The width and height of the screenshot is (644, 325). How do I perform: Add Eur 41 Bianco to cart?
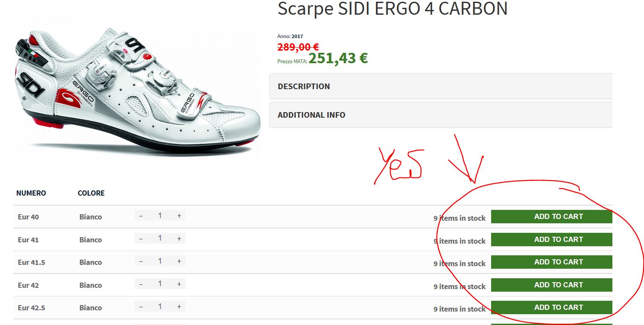coord(552,239)
